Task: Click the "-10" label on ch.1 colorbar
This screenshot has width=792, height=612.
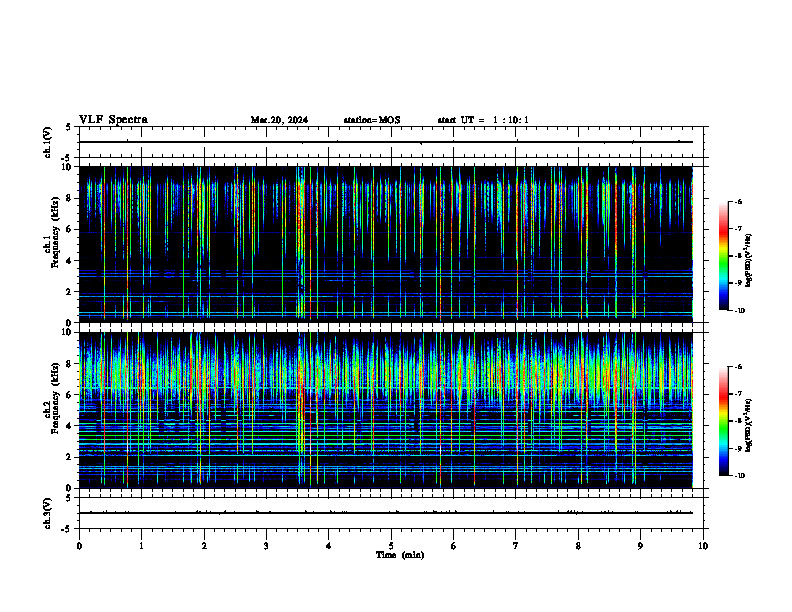Action: coord(739,311)
